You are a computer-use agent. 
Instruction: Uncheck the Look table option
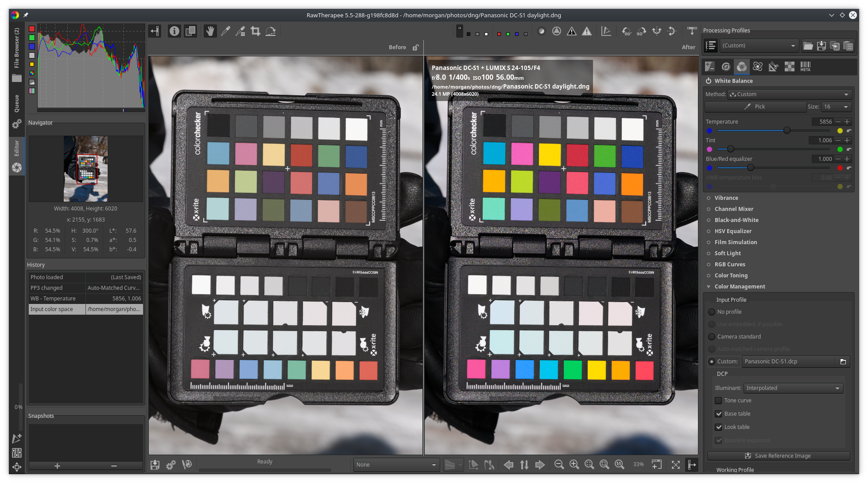click(718, 427)
